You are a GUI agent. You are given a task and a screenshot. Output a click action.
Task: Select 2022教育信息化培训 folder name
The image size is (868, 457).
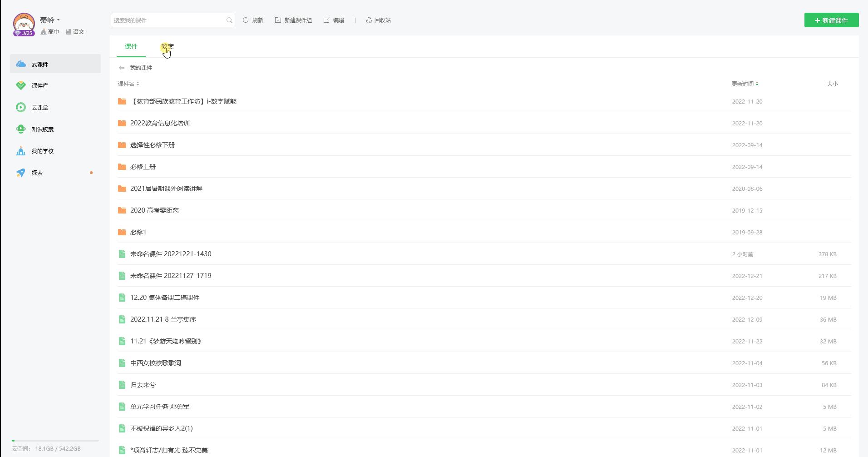click(160, 123)
